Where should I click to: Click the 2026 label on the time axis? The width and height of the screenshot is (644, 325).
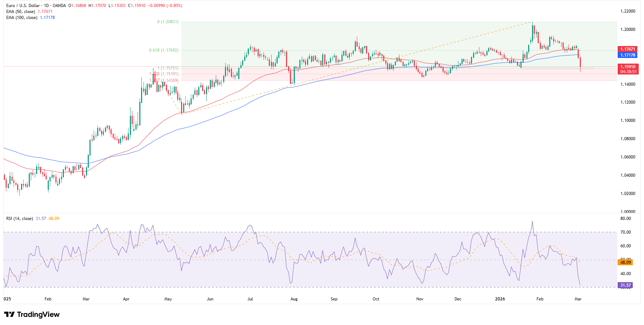click(500, 299)
